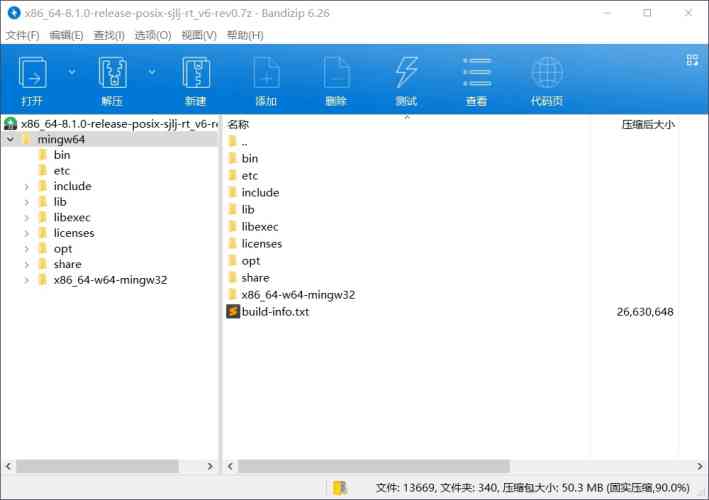Expand the share folder in tree

(27, 265)
